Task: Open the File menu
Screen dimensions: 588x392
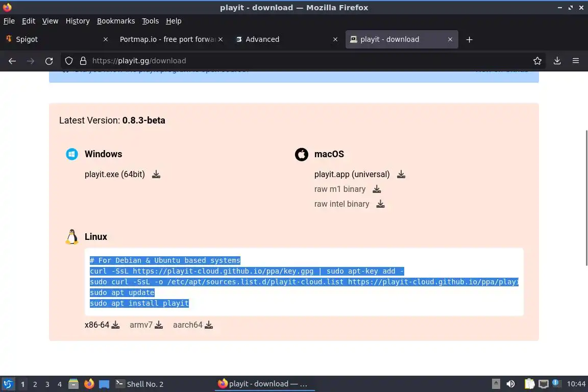Action: 9,21
